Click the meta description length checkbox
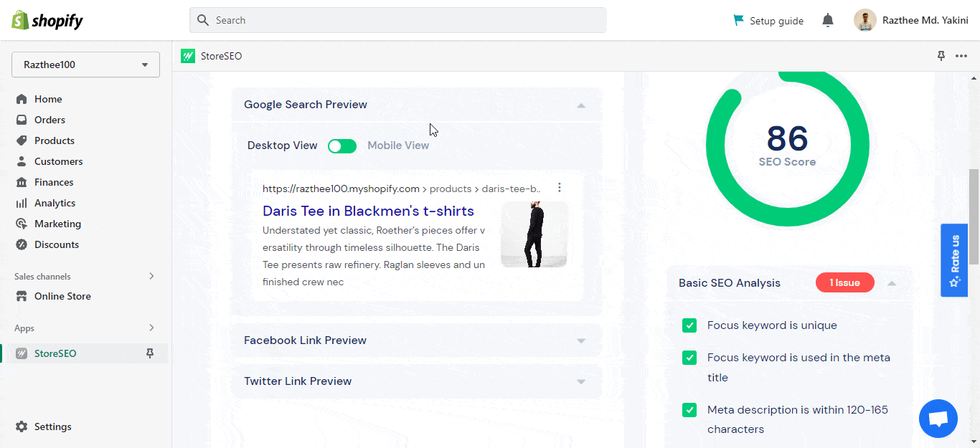 [x=689, y=410]
